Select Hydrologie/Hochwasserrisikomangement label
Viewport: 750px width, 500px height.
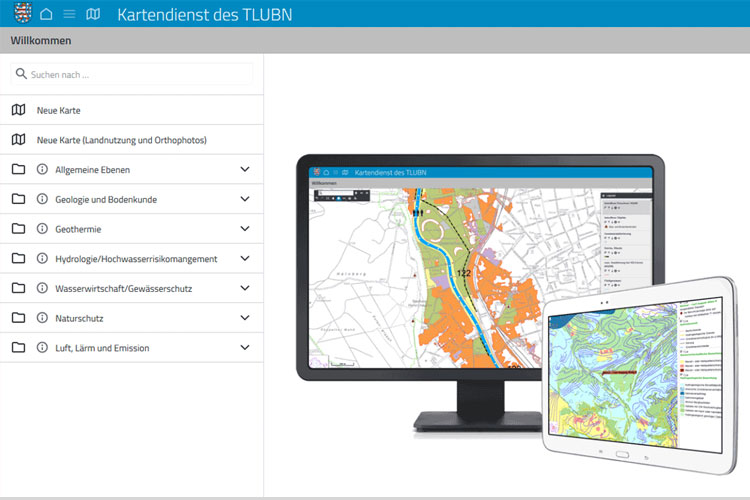136,259
